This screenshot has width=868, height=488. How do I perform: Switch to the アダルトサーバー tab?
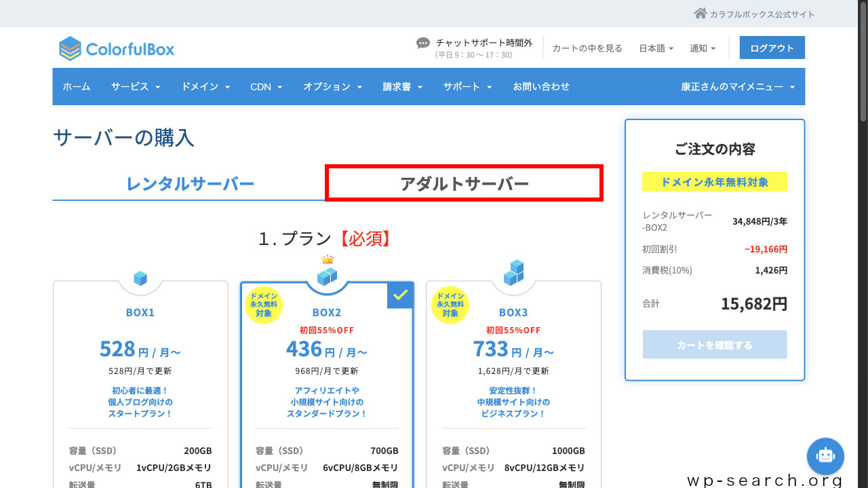[465, 183]
